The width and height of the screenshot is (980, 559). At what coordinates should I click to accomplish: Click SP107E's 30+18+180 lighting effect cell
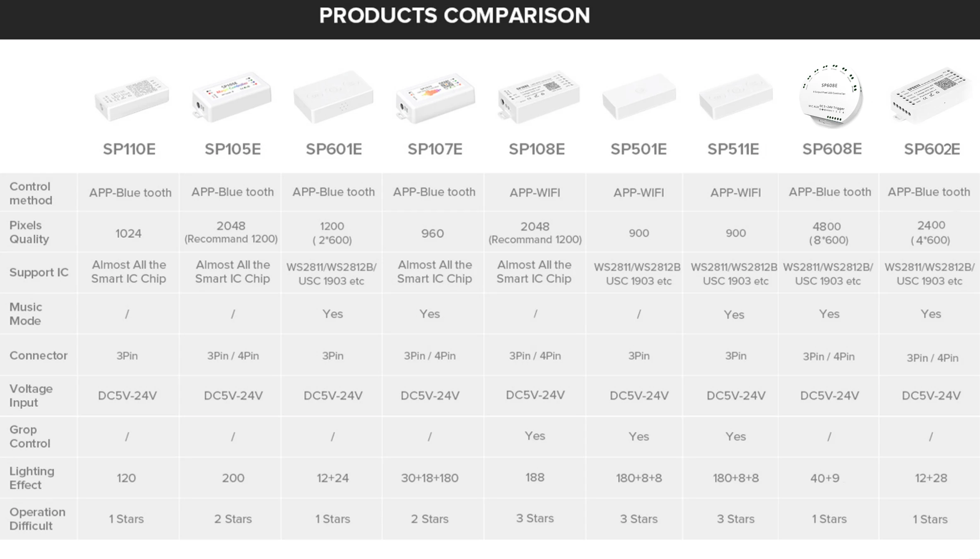(x=430, y=478)
